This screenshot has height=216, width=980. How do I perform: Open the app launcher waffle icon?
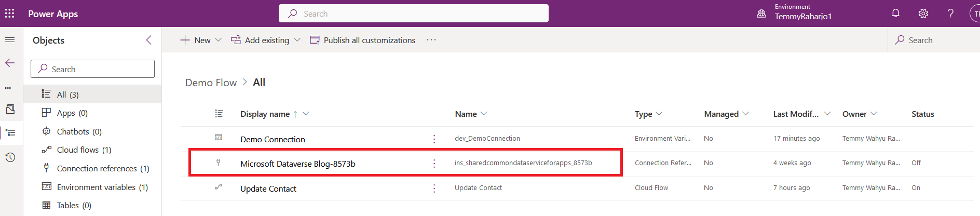9,14
